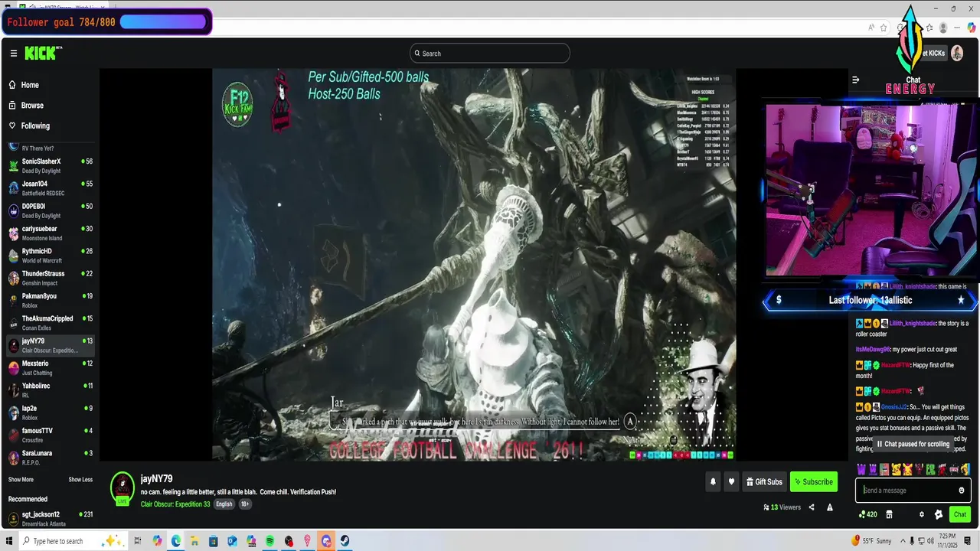Click the 420 channel points balance
Image resolution: width=980 pixels, height=551 pixels.
868,514
